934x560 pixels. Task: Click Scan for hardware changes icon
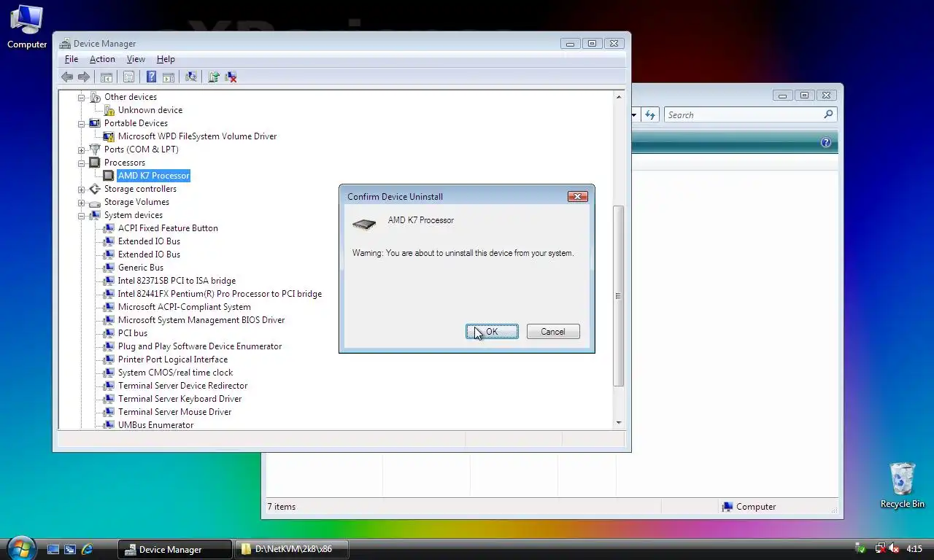coord(191,77)
